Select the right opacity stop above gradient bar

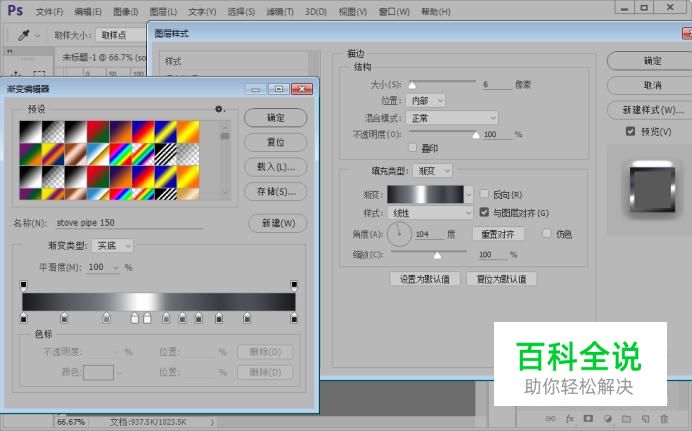pyautogui.click(x=294, y=285)
